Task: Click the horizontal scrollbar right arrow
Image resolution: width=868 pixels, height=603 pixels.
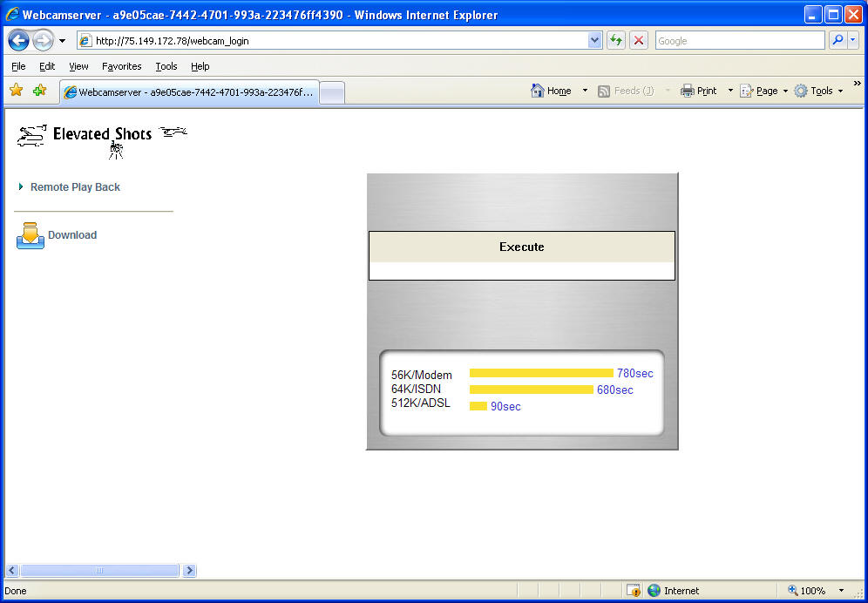Action: point(189,571)
